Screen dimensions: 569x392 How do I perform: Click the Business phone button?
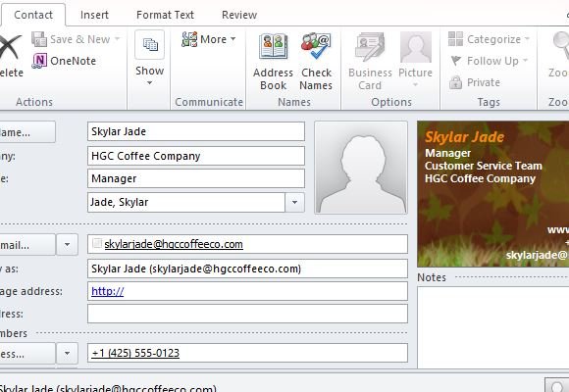pos(27,353)
